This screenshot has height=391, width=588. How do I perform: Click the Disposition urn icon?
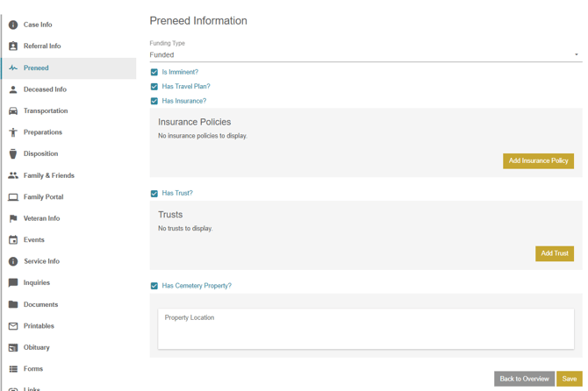click(x=13, y=154)
